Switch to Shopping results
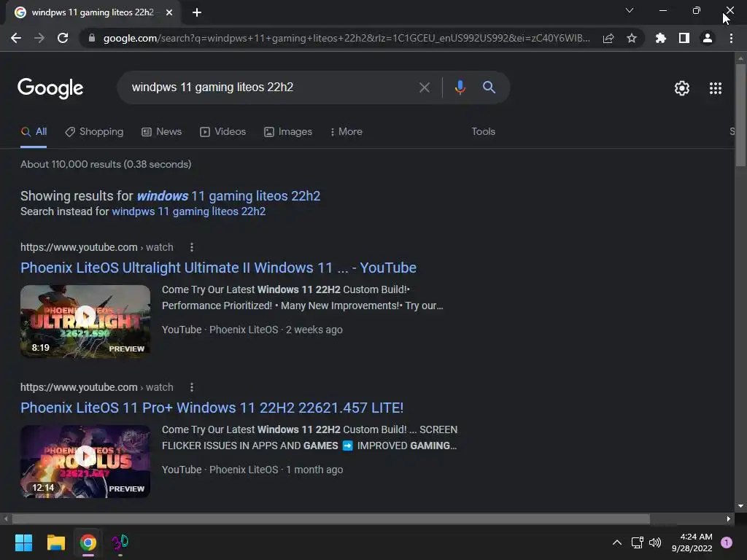 tap(94, 132)
